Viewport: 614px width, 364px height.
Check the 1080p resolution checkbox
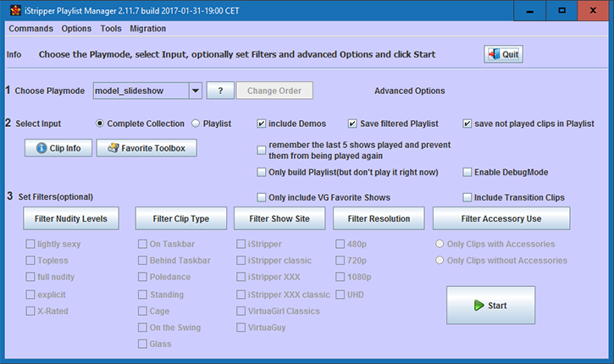pos(340,277)
